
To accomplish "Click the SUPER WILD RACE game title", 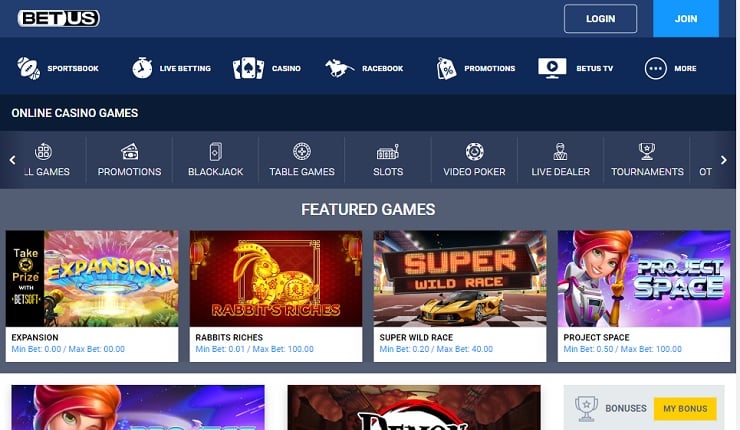I will pos(416,337).
